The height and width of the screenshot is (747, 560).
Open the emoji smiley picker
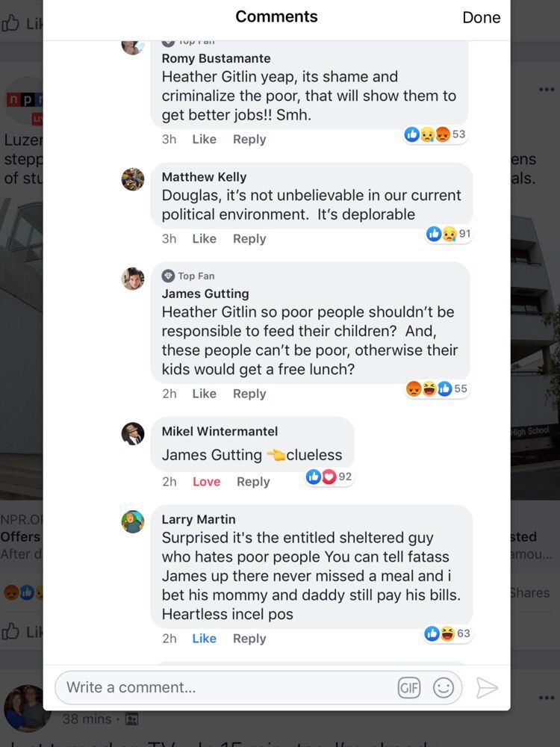444,688
